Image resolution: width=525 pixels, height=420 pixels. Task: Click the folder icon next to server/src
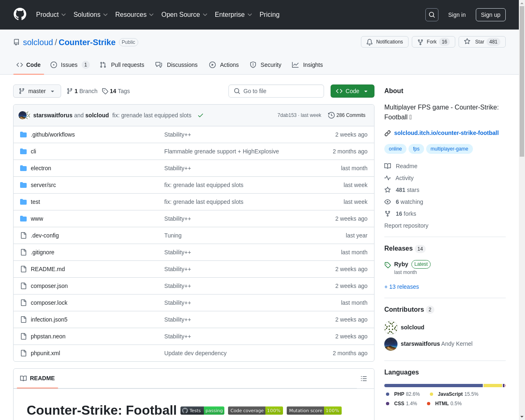click(x=23, y=185)
